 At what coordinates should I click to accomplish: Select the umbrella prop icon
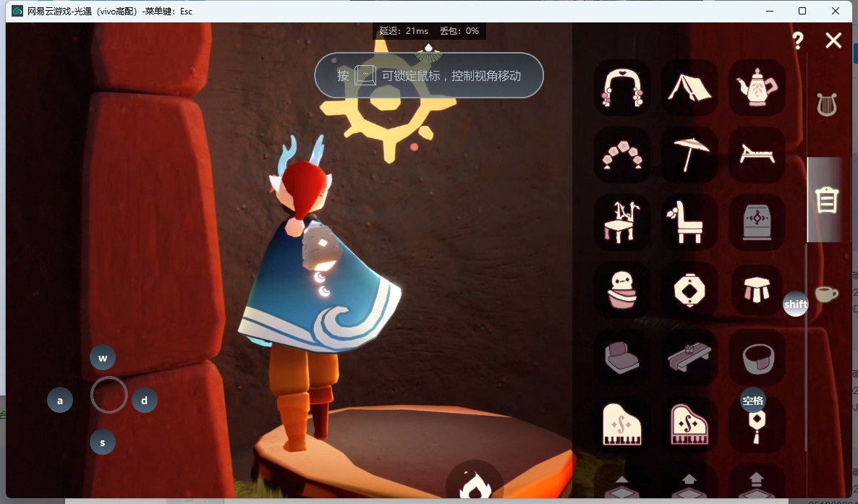point(689,155)
